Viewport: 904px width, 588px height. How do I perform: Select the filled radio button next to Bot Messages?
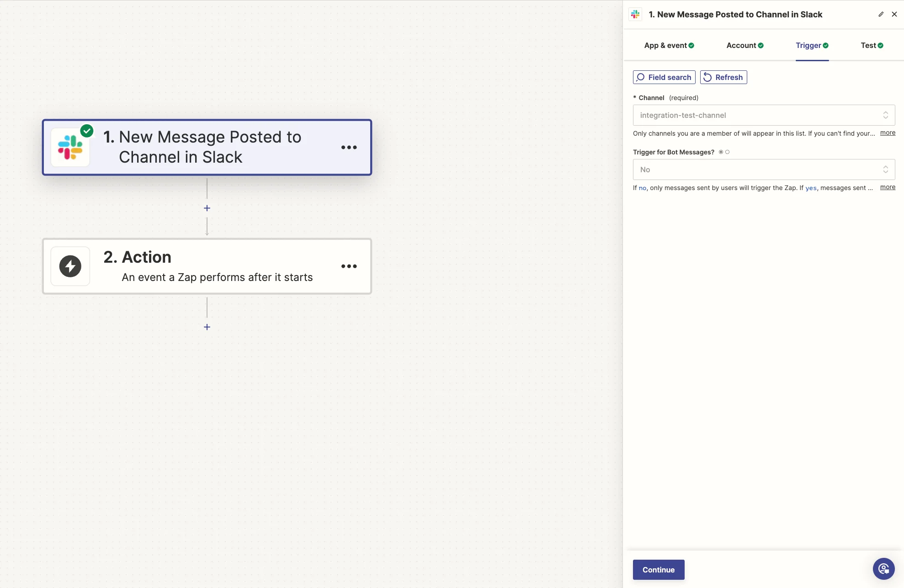click(721, 152)
